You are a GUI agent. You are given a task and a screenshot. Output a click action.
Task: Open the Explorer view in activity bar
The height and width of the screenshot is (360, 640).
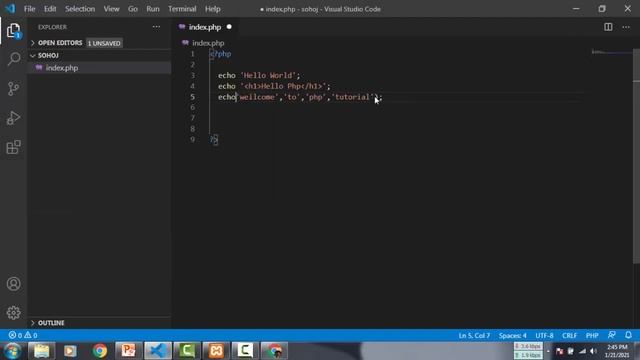tap(13, 31)
